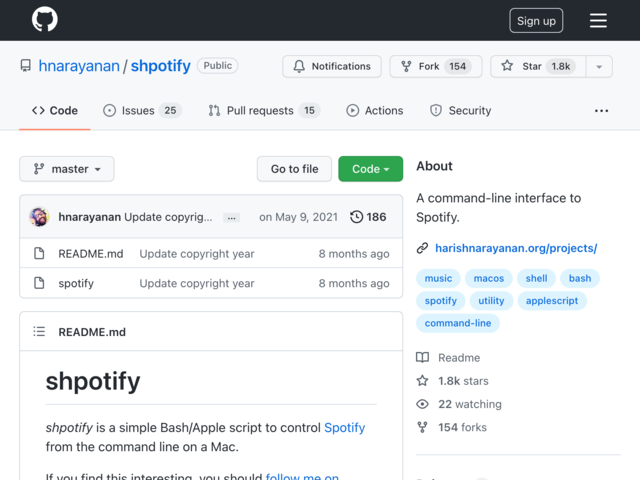
Task: Select the music topic tag
Action: coord(438,278)
